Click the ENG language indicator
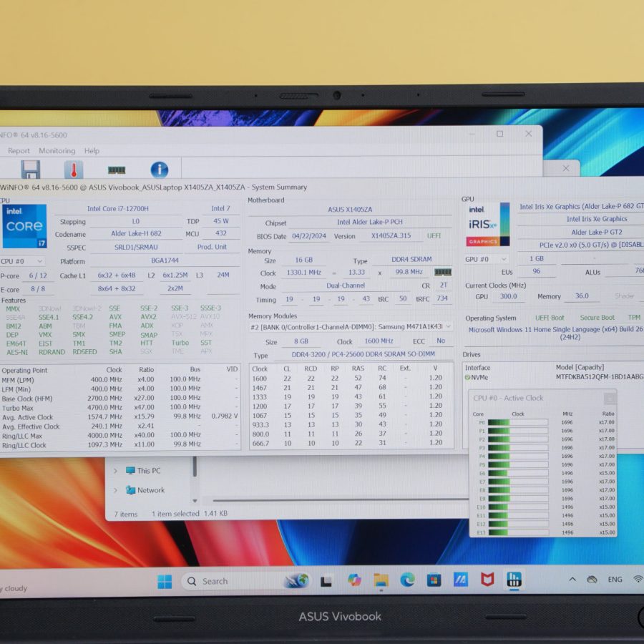The height and width of the screenshot is (644, 644). [x=615, y=579]
